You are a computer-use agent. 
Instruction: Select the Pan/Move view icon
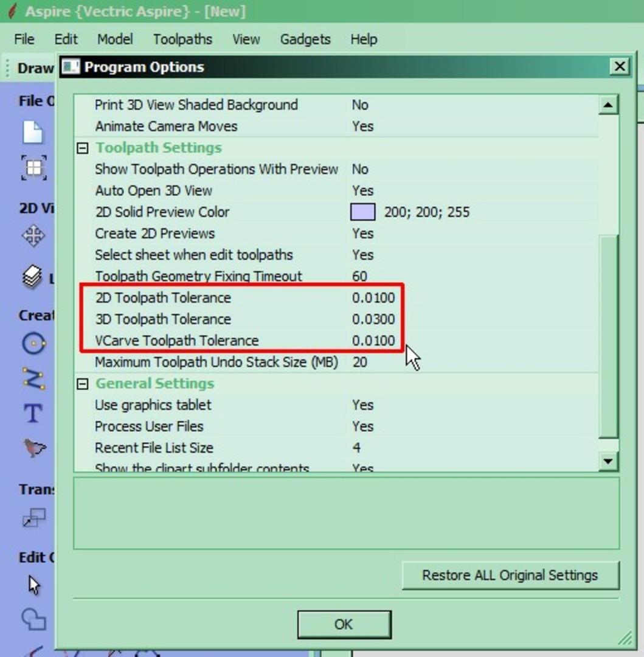(x=33, y=236)
